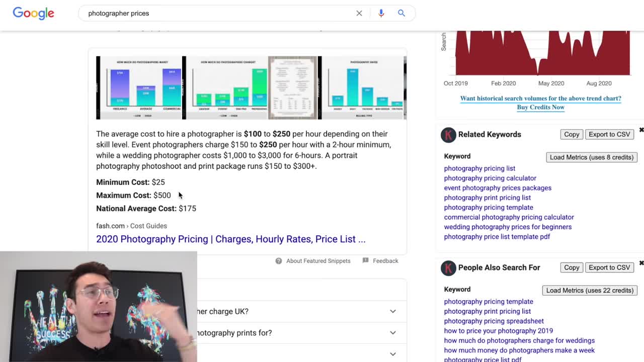This screenshot has width=644, height=362.
Task: Open 2020 Photography Pricing result link
Action: (231, 239)
